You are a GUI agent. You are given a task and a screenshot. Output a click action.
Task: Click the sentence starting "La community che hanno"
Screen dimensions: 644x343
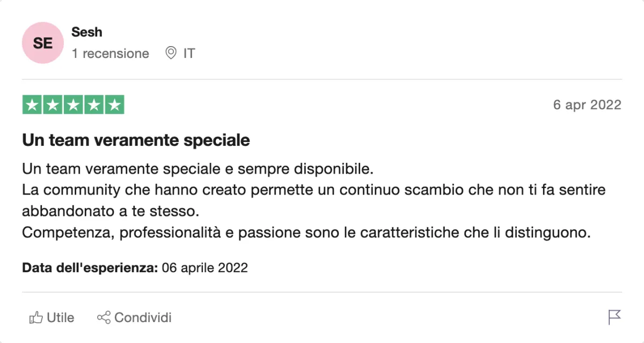(314, 200)
